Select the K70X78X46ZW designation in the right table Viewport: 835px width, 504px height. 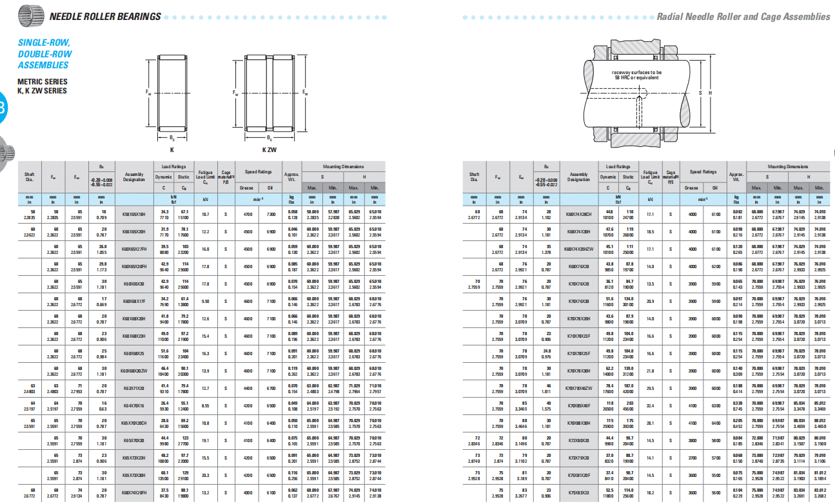tap(578, 388)
